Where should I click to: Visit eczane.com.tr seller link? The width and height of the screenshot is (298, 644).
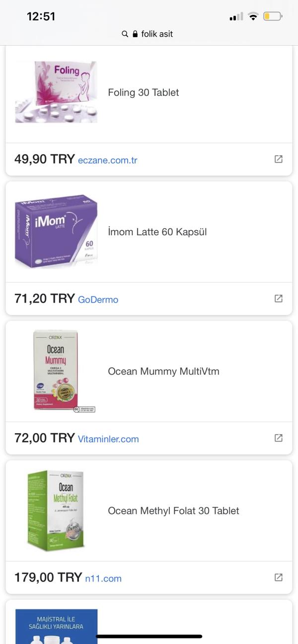click(x=107, y=160)
